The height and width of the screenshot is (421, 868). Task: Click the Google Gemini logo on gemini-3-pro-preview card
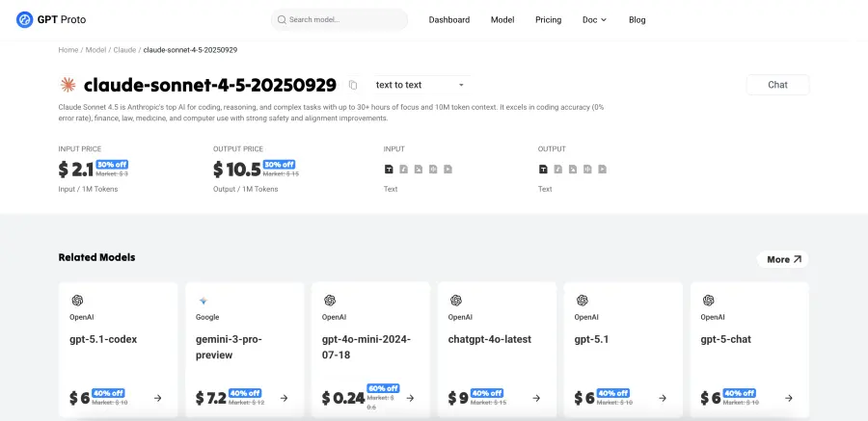click(203, 301)
